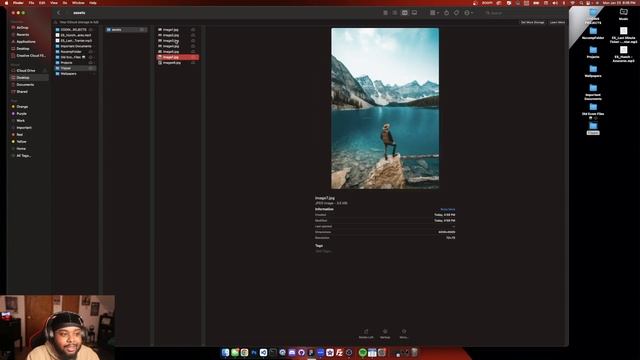This screenshot has width=640, height=360.
Task: Switch Finder to gallery view
Action: pyautogui.click(x=414, y=13)
